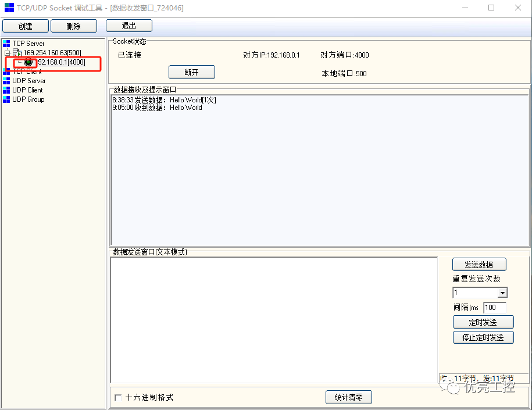Select the 192.168.0.1[4000] connection entry
The height and width of the screenshot is (410, 532).
click(62, 62)
